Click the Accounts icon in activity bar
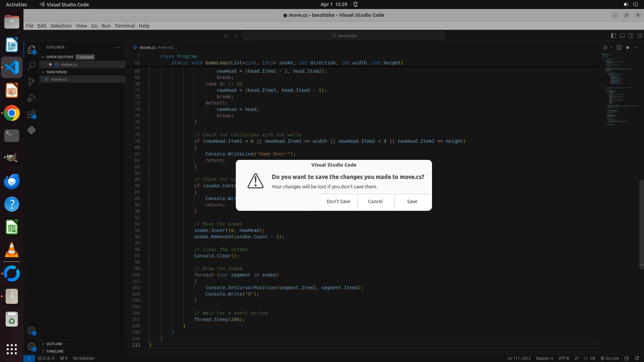 click(32, 331)
